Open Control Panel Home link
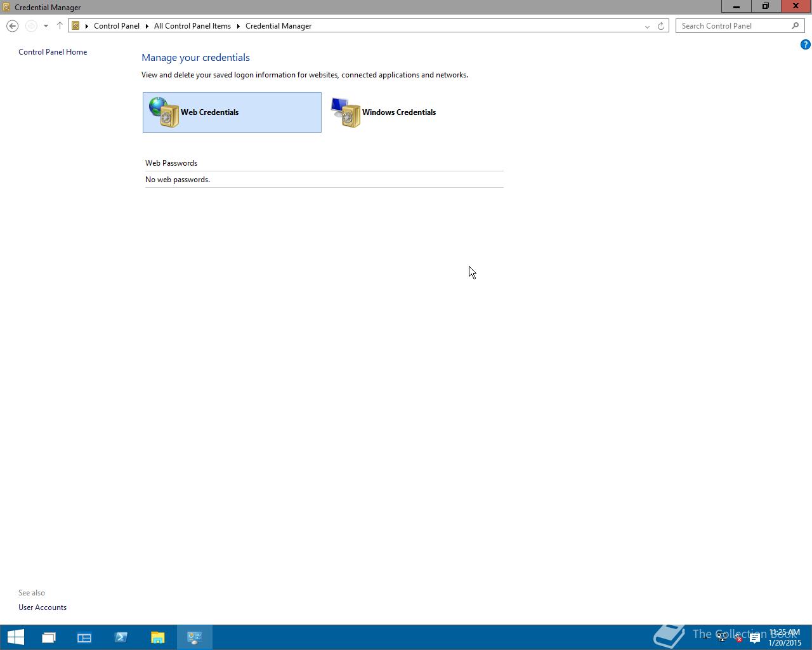 coord(53,52)
